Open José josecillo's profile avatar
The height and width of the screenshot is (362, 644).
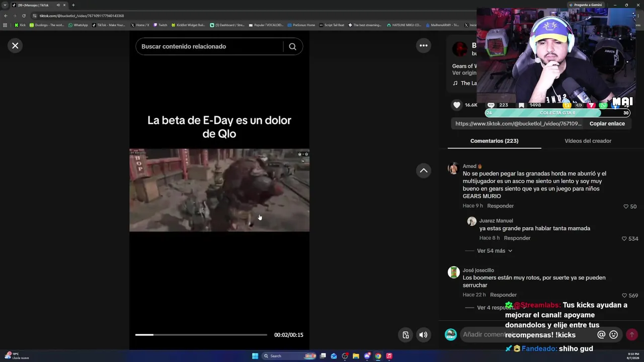point(454,272)
